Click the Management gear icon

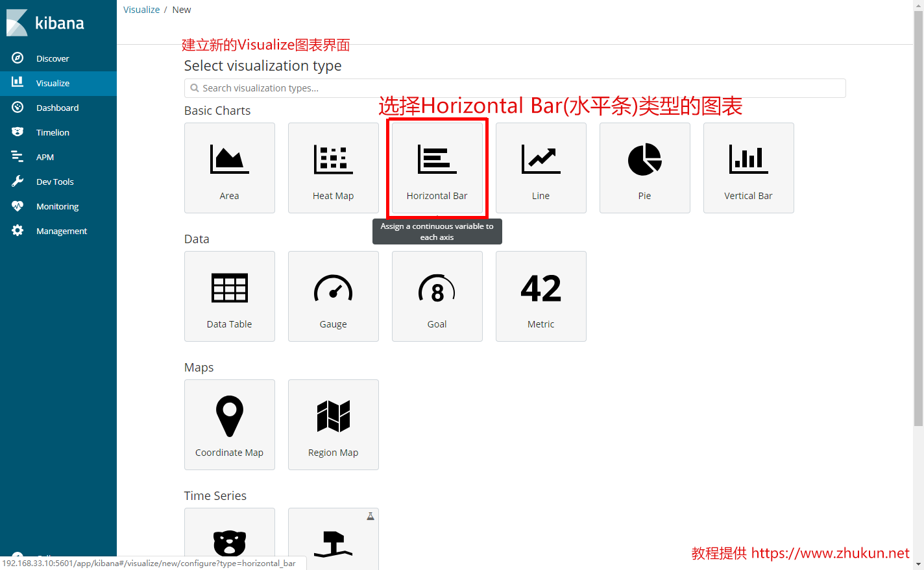tap(18, 230)
